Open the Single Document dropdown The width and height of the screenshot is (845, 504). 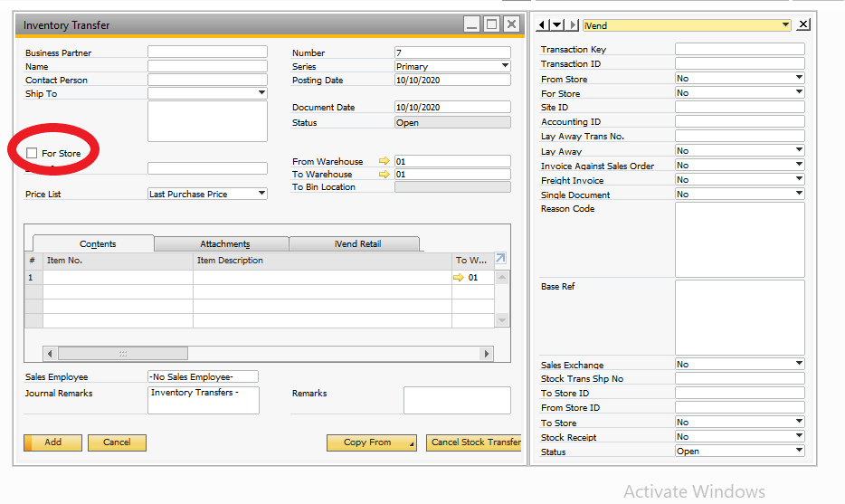[x=799, y=194]
